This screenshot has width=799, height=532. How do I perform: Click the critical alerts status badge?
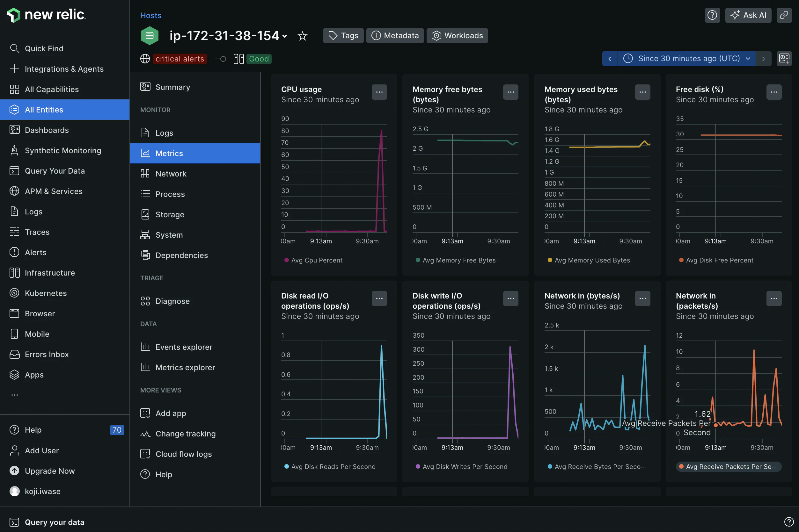(x=180, y=59)
